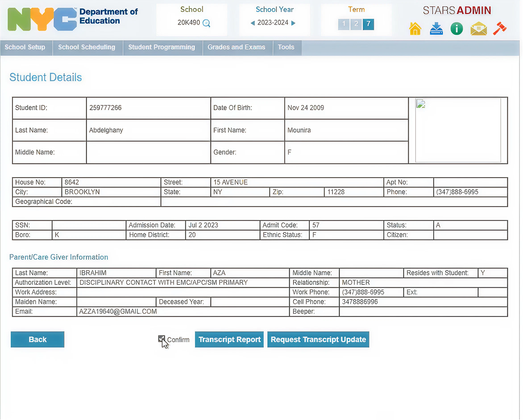This screenshot has height=420, width=523.
Task: Open the School Setup menu
Action: 25,47
